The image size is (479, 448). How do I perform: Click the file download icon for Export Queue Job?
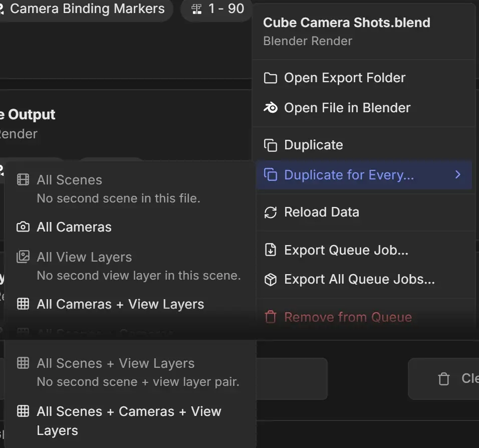(x=271, y=250)
